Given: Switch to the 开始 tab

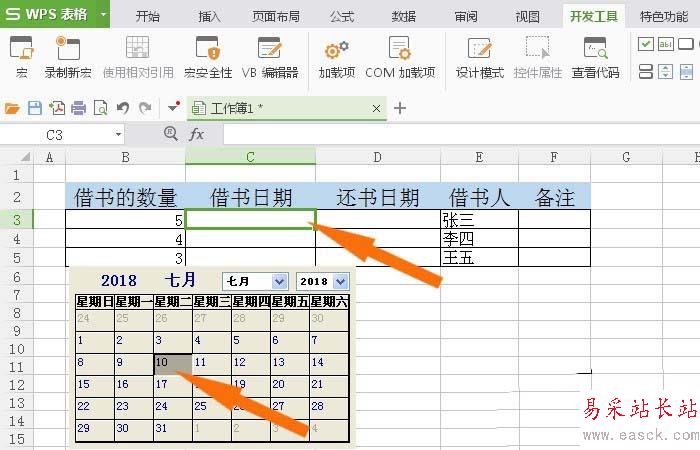Looking at the screenshot, I should tap(148, 17).
